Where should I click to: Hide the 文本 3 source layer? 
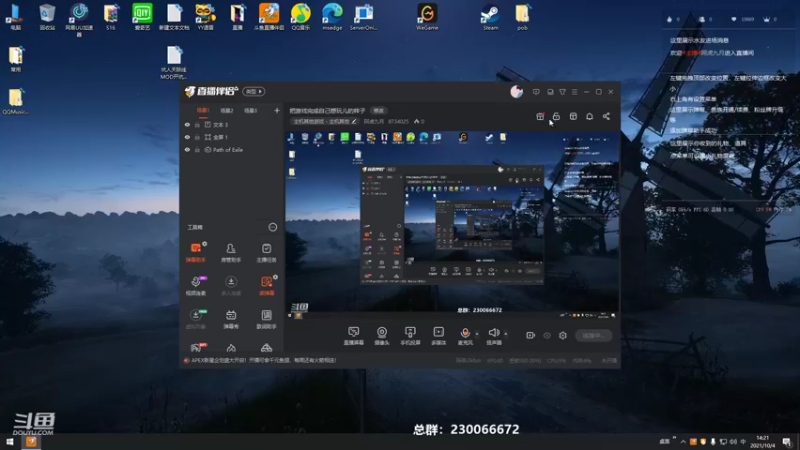[x=187, y=124]
